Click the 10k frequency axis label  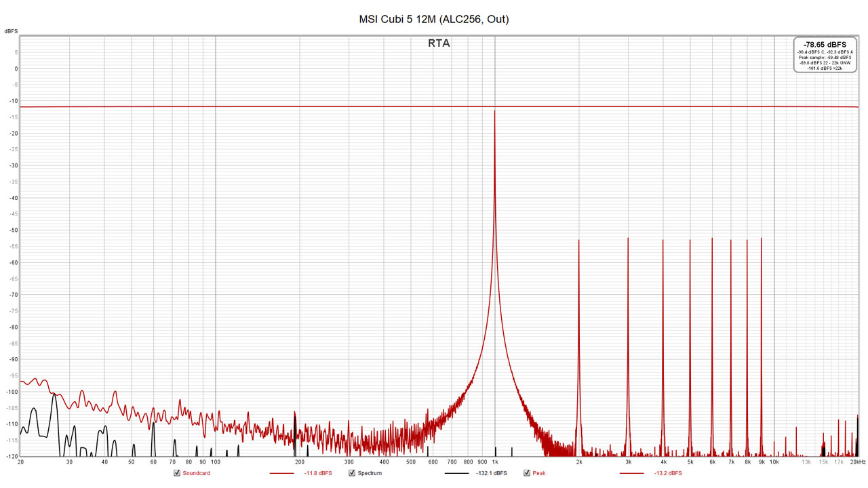coord(774,462)
